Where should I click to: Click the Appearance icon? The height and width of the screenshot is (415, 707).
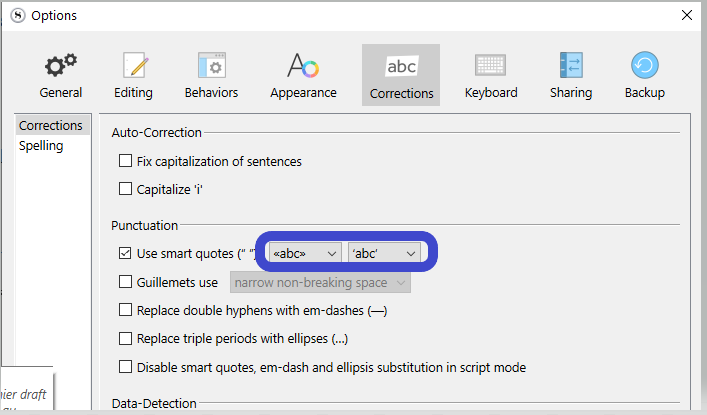pos(303,66)
